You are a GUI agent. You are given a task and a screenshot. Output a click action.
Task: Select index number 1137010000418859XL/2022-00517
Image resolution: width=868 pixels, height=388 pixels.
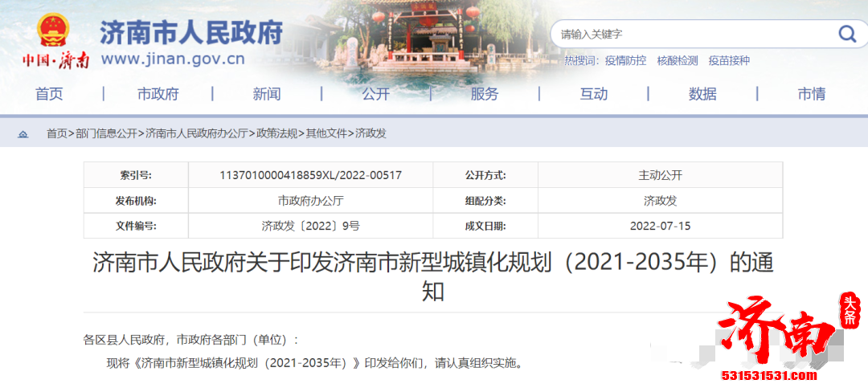310,175
